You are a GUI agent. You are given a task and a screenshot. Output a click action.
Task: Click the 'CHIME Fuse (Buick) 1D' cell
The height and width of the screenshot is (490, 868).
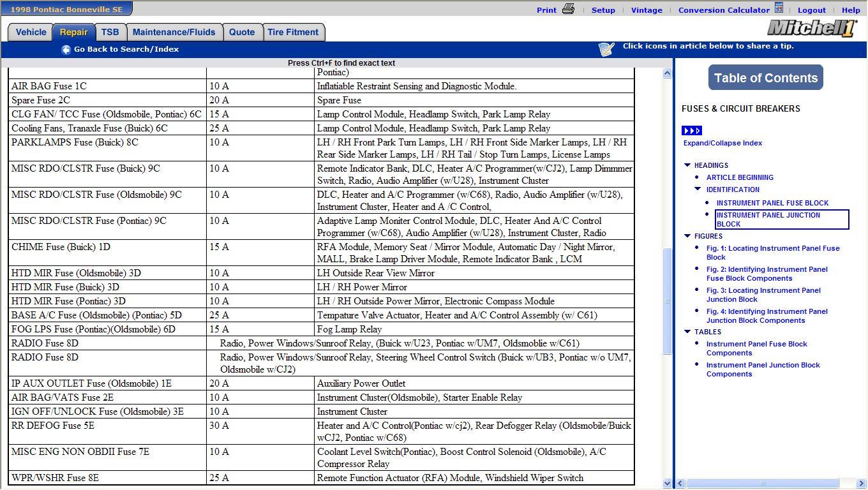(x=108, y=253)
